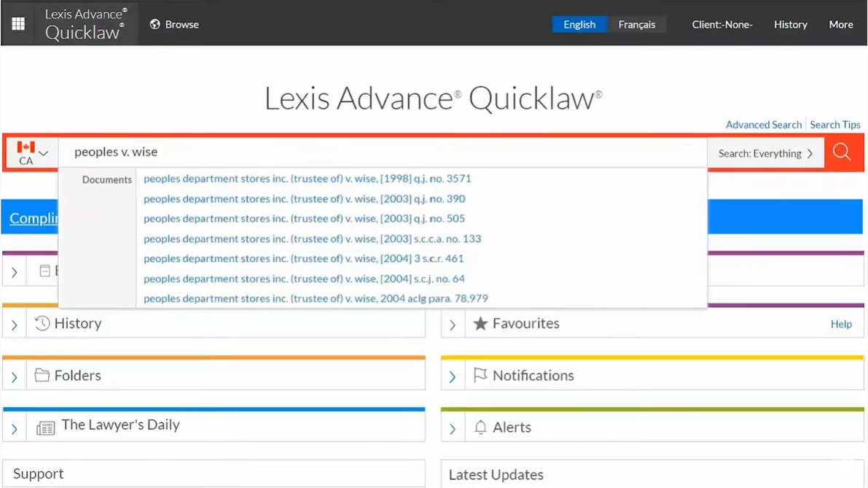Viewport: 868px width, 488px height.
Task: Click the Lexis Advance Quicklaw header logo
Action: tap(86, 24)
